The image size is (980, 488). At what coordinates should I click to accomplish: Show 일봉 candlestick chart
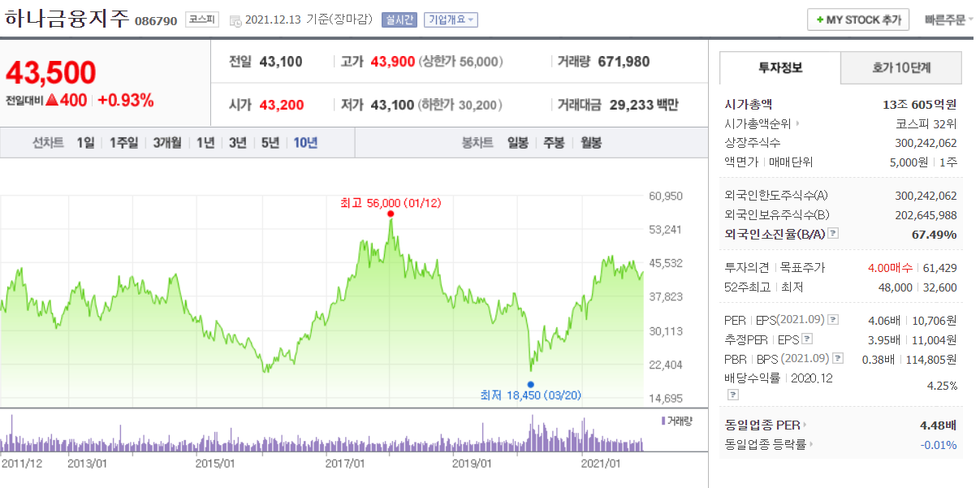(518, 143)
